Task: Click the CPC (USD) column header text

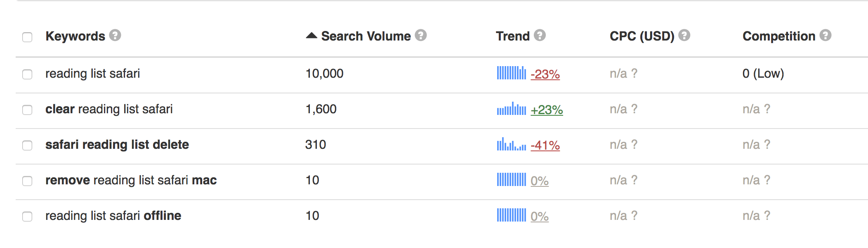Action: pyautogui.click(x=642, y=36)
